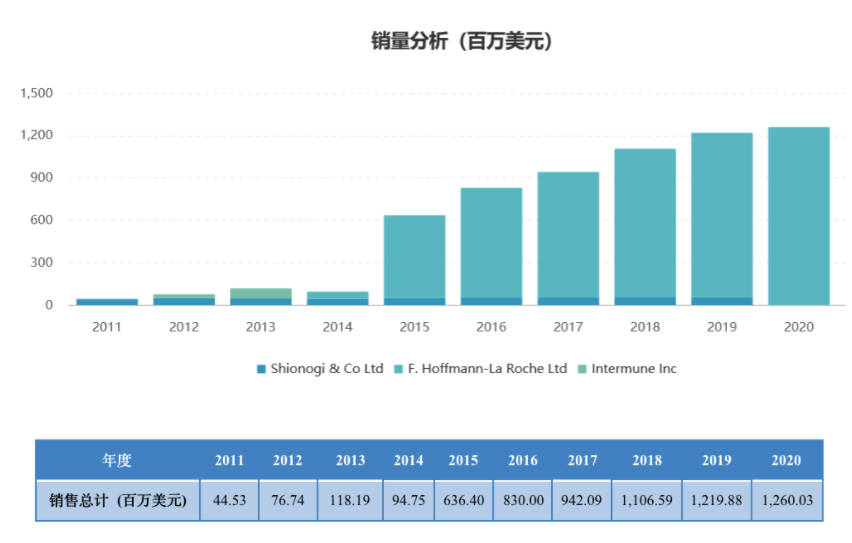Click the 2016 x-axis label under chart
This screenshot has height=543, width=852.
(x=491, y=327)
